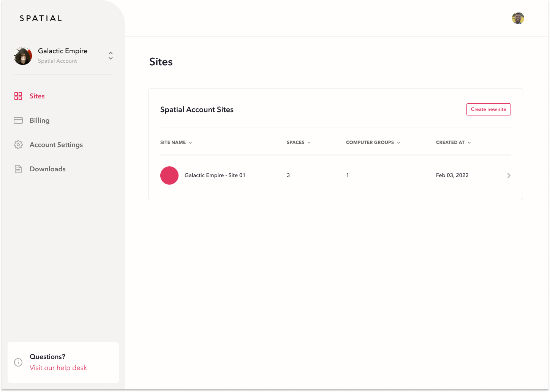Open the user profile avatar menu
Viewport: 550px width, 392px height.
tap(518, 18)
